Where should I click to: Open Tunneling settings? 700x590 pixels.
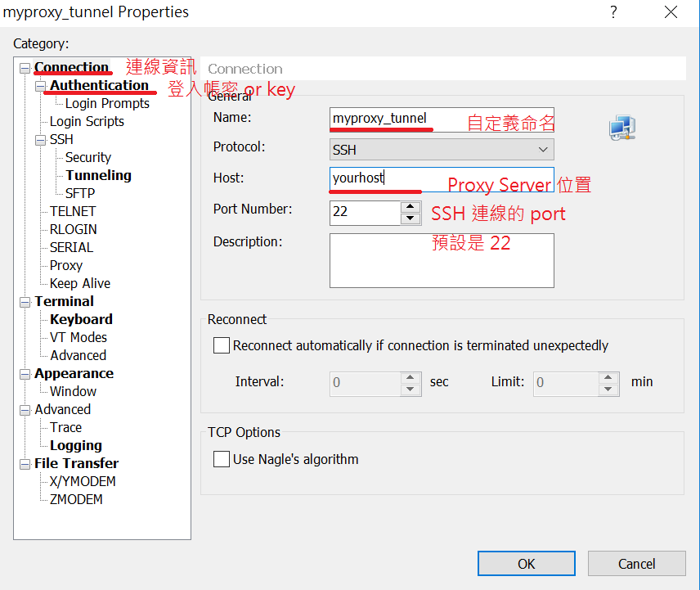tap(99, 175)
